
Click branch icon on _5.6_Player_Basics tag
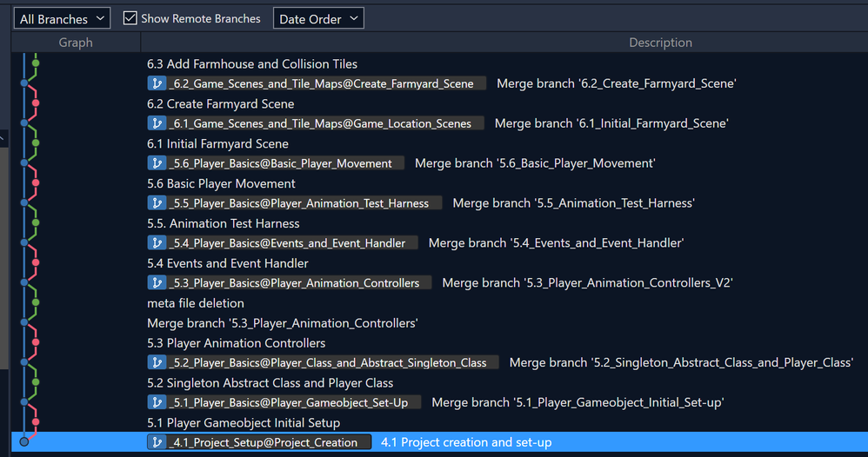point(157,163)
